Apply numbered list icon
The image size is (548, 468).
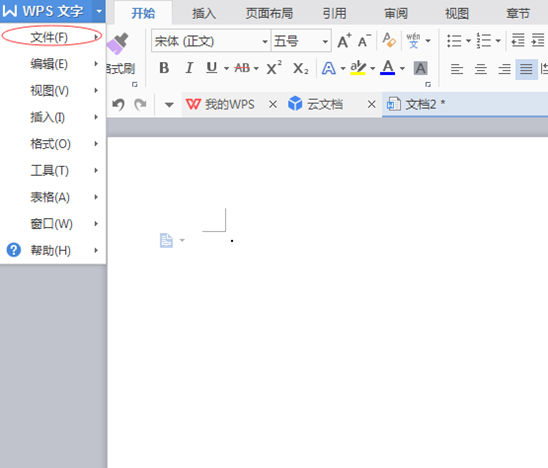[x=484, y=41]
